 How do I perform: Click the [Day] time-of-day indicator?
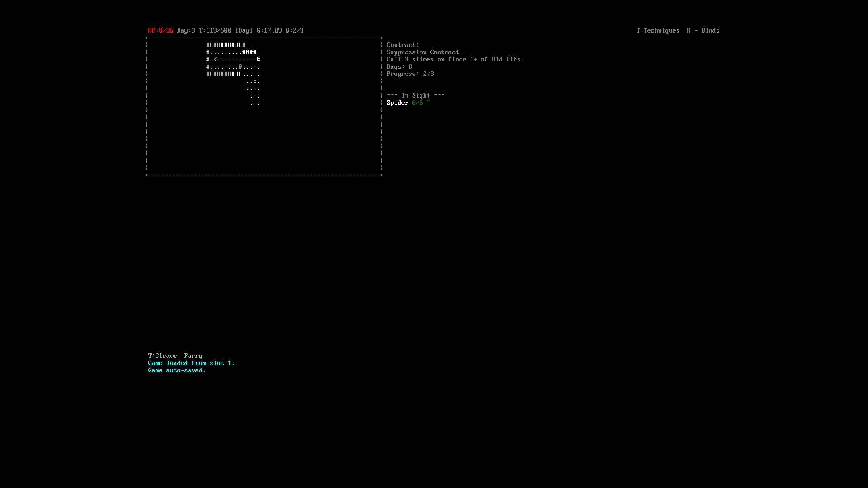click(244, 30)
